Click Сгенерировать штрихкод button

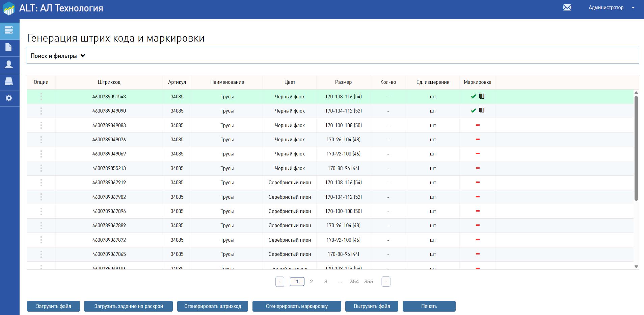pos(213,306)
